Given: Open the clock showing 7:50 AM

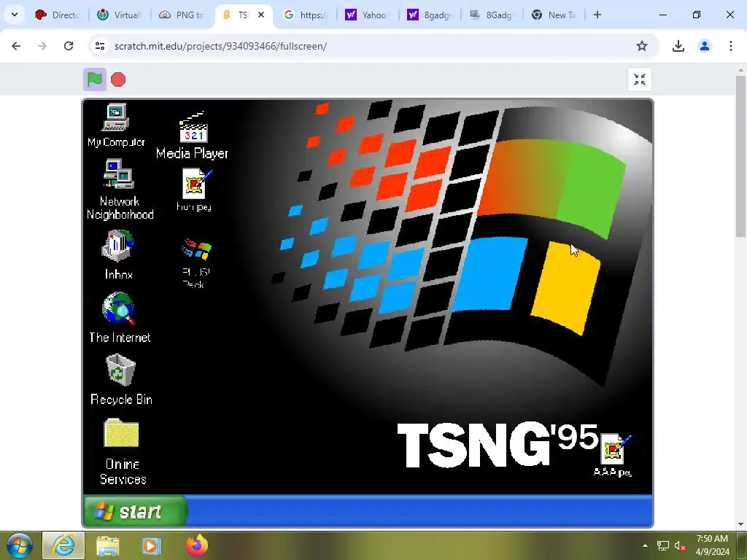Looking at the screenshot, I should tap(712, 545).
